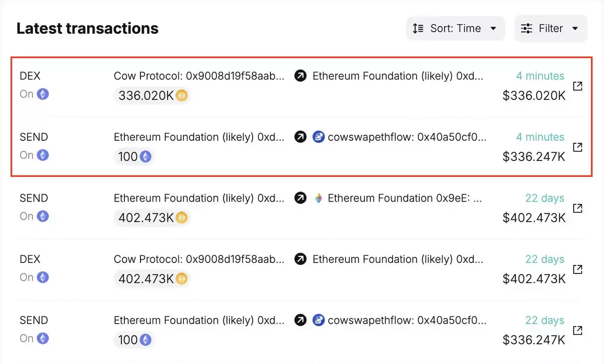Open external link for 402.473K SEND transaction
Viewport: 604px width, 364px height.
click(578, 208)
